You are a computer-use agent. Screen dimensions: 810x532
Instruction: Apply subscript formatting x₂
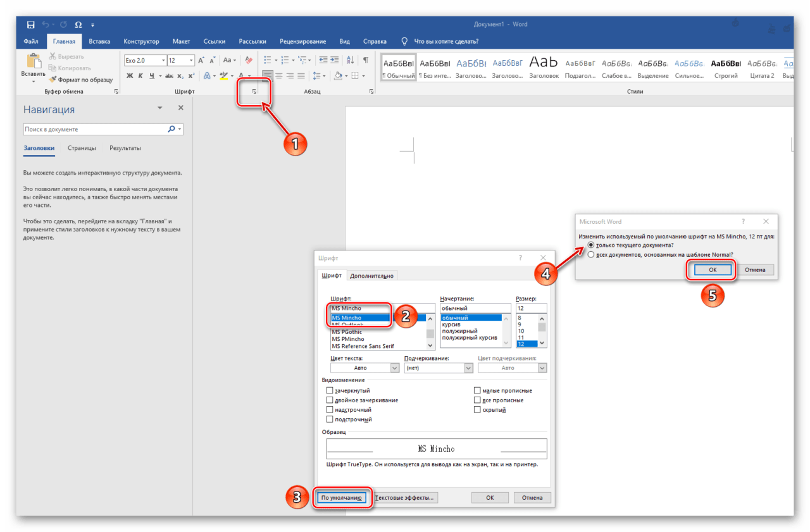tap(180, 76)
